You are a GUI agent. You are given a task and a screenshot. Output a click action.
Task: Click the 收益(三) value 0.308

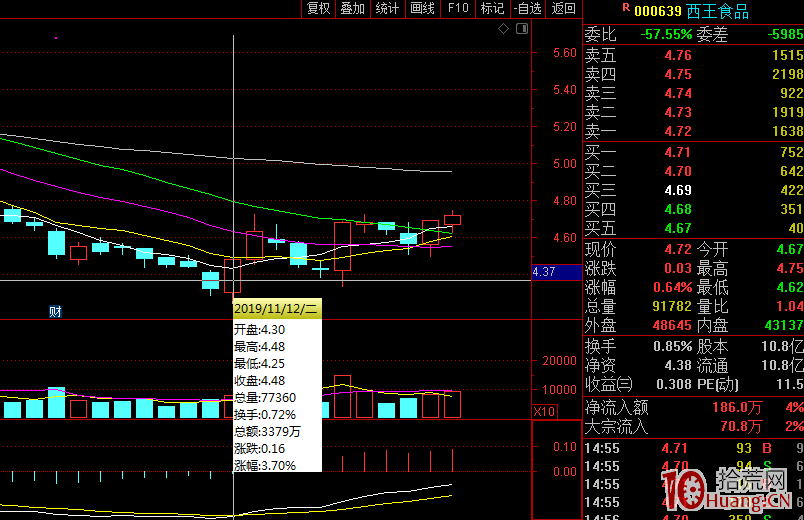point(674,384)
